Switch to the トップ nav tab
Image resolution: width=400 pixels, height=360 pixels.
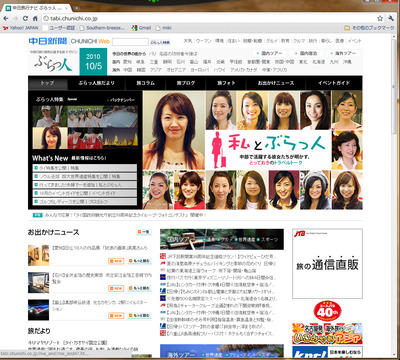click(x=48, y=83)
